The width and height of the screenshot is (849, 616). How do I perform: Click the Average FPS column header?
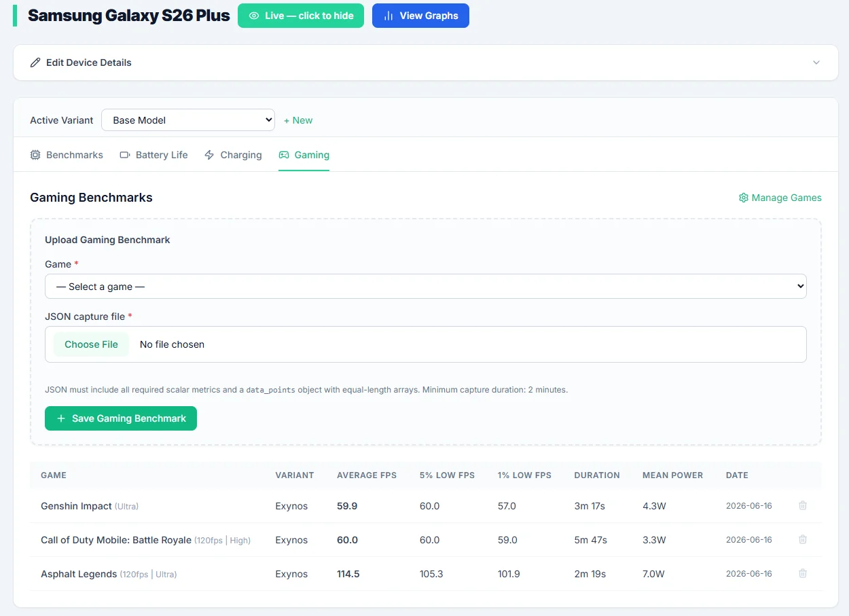(x=367, y=475)
